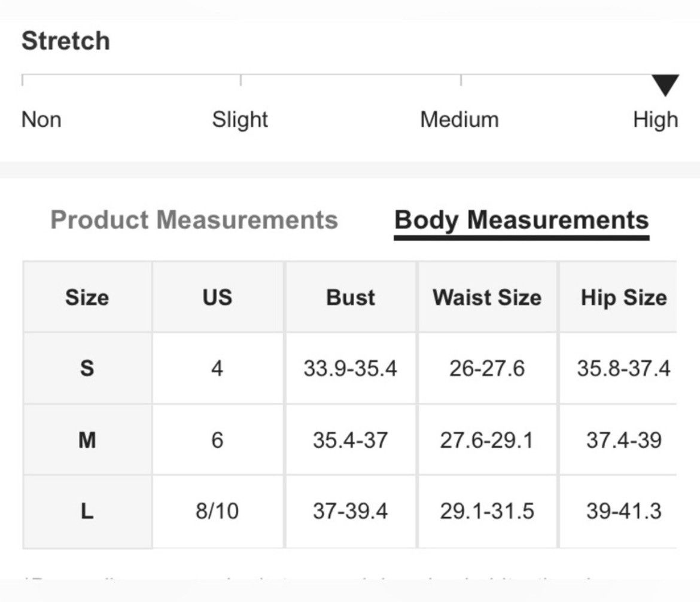The height and width of the screenshot is (602, 700).
Task: Click the Hip Size column header
Action: click(623, 297)
